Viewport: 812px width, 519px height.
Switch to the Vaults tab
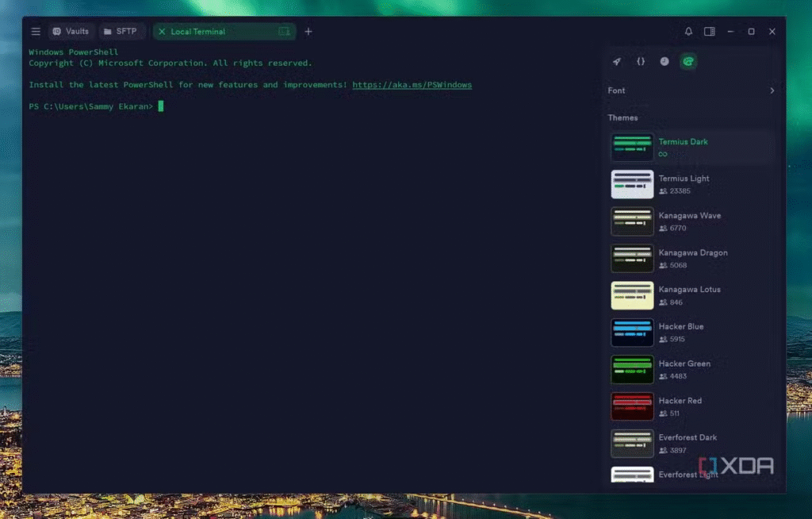click(71, 32)
